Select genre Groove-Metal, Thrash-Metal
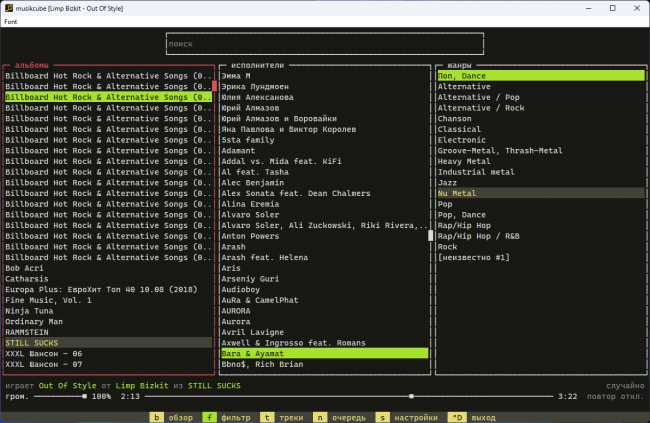Viewport: 650px width, 423px height. coord(541,151)
